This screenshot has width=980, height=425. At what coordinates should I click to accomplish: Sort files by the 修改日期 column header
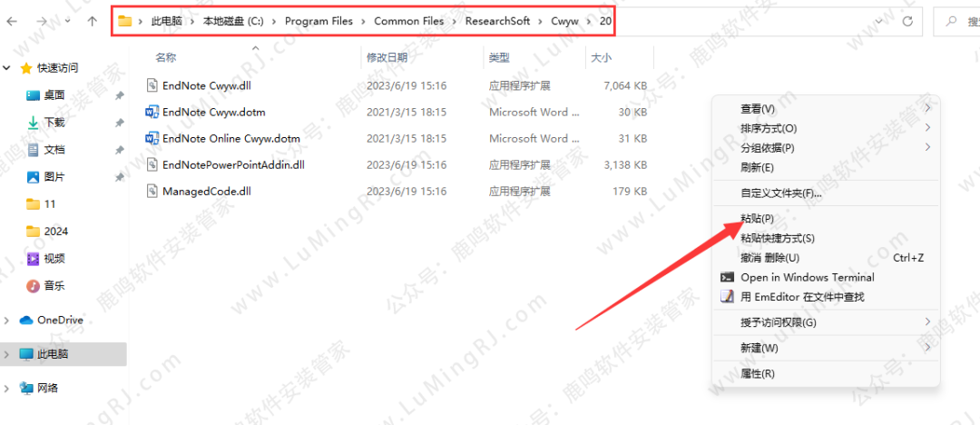[387, 57]
